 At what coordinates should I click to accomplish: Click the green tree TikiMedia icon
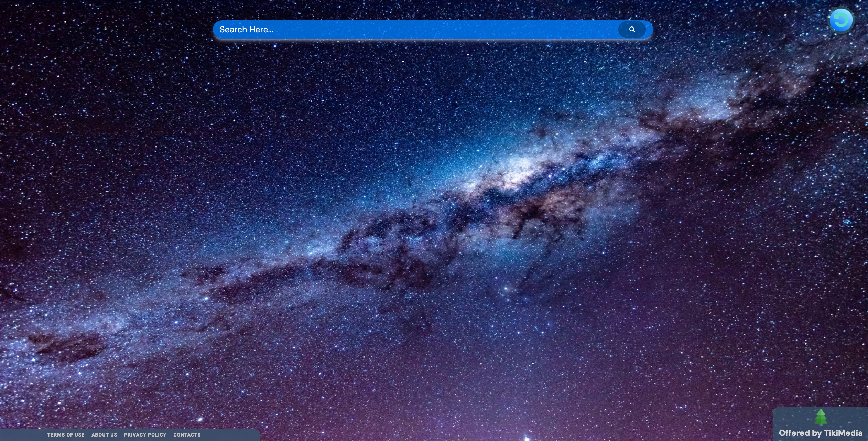click(821, 417)
